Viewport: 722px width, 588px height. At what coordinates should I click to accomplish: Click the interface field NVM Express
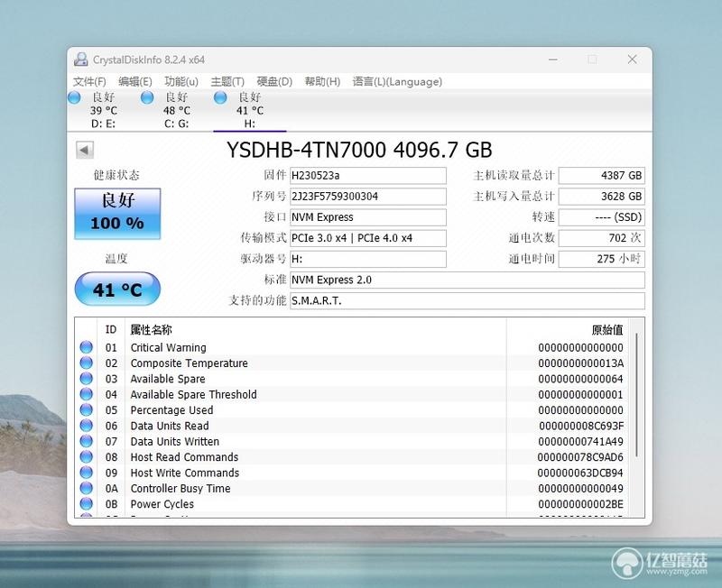[x=368, y=217]
